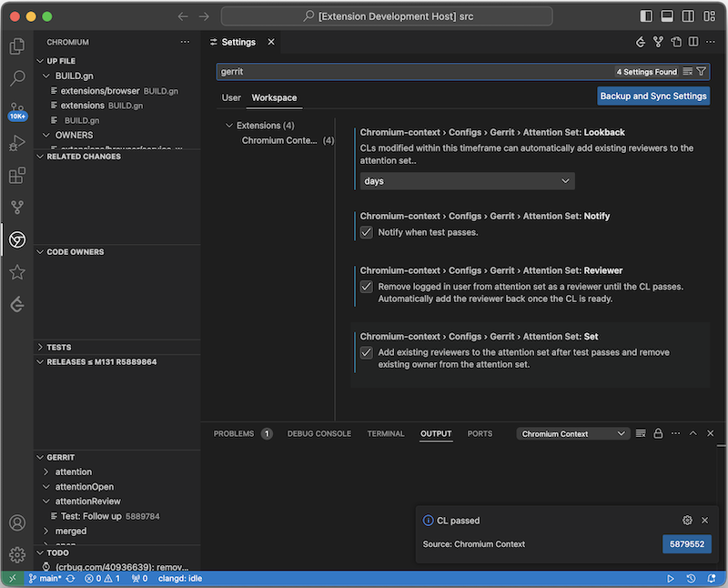Screen dimensions: 728x588
Task: Click errors and warnings status item
Action: pyautogui.click(x=102, y=579)
